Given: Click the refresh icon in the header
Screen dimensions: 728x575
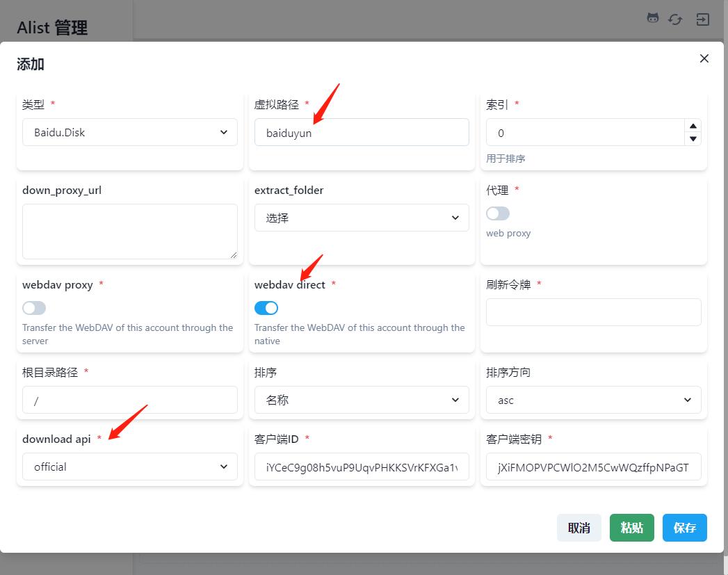Looking at the screenshot, I should [x=675, y=19].
